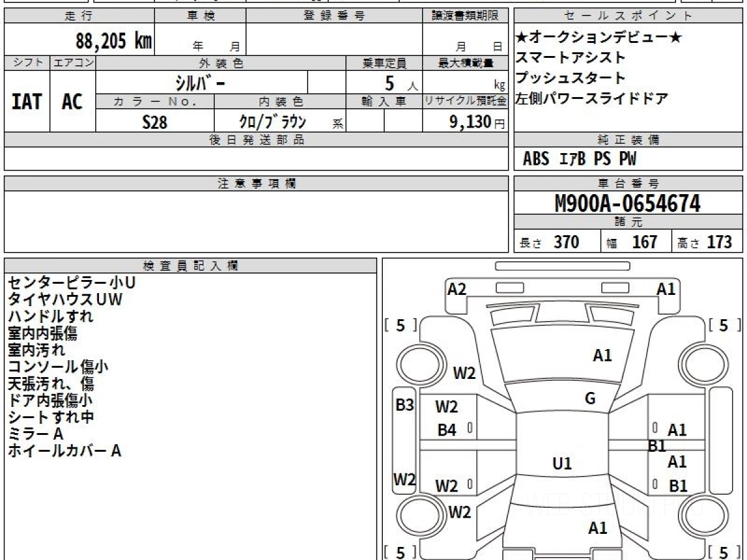This screenshot has width=747, height=560.
Task: Select the 走行 column header
Action: (x=79, y=16)
